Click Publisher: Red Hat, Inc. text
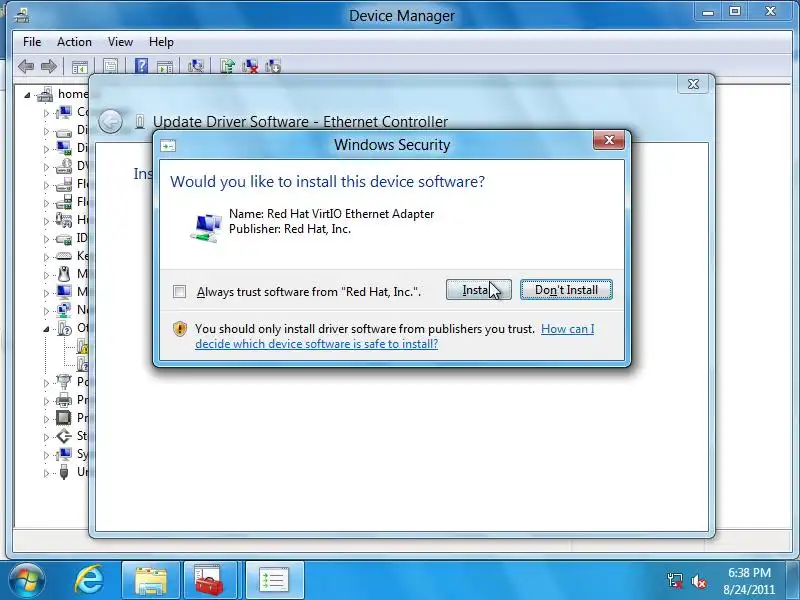This screenshot has height=600, width=800. tap(290, 229)
